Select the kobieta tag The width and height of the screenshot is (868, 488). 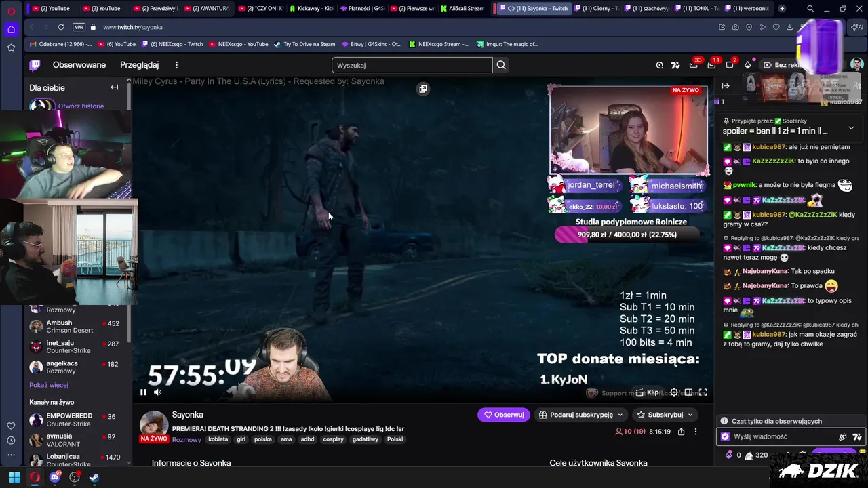218,439
